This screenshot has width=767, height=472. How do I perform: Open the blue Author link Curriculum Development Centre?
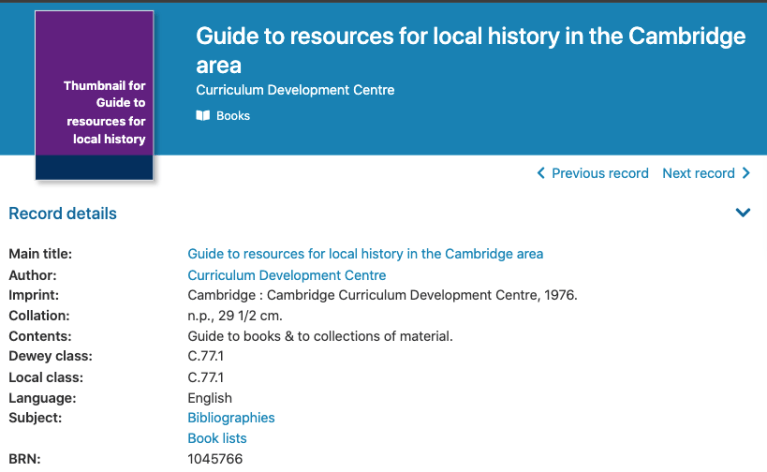(286, 275)
